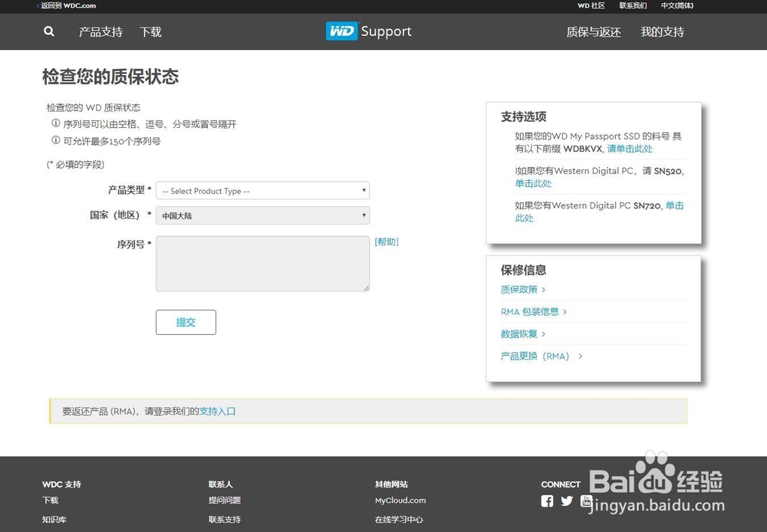Viewport: 767px width, 532px height.
Task: Click the search magnifier icon
Action: pos(49,31)
